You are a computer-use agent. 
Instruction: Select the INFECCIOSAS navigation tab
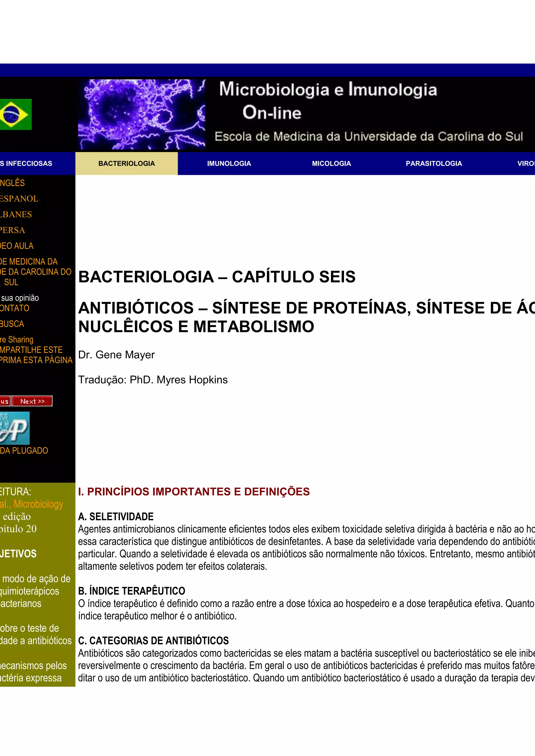pyautogui.click(x=26, y=164)
